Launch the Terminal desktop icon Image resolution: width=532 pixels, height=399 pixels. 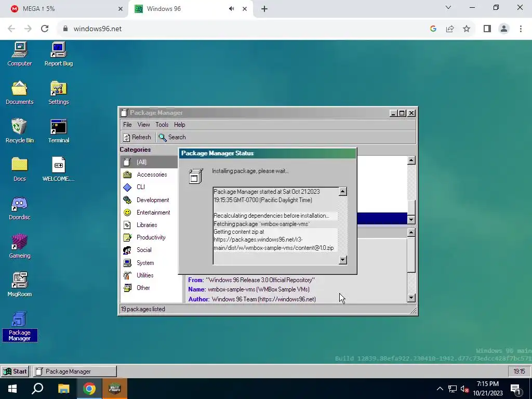[58, 131]
